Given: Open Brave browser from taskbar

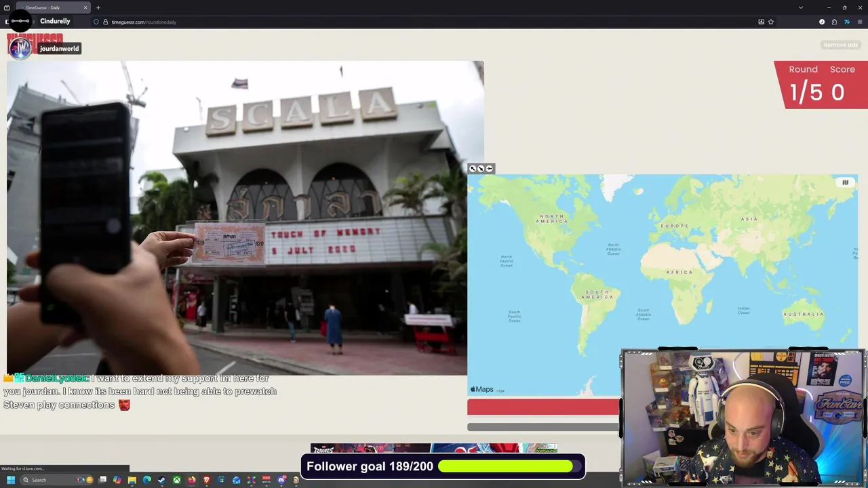Looking at the screenshot, I should click(207, 480).
